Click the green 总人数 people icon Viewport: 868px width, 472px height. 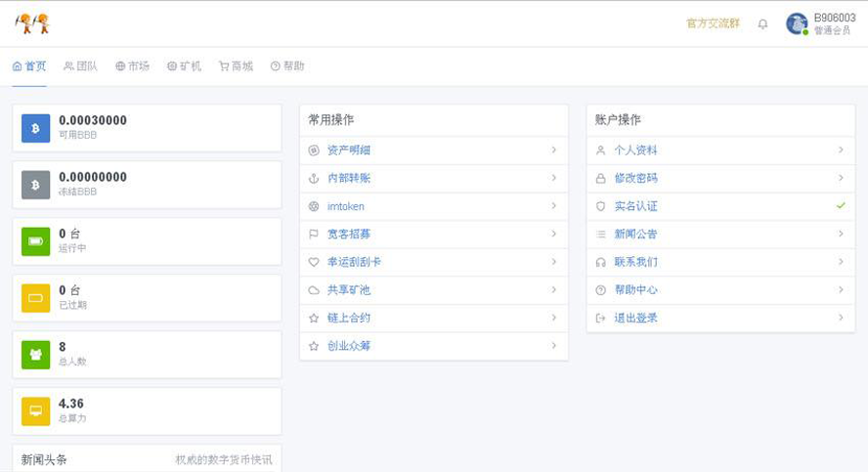(x=35, y=355)
